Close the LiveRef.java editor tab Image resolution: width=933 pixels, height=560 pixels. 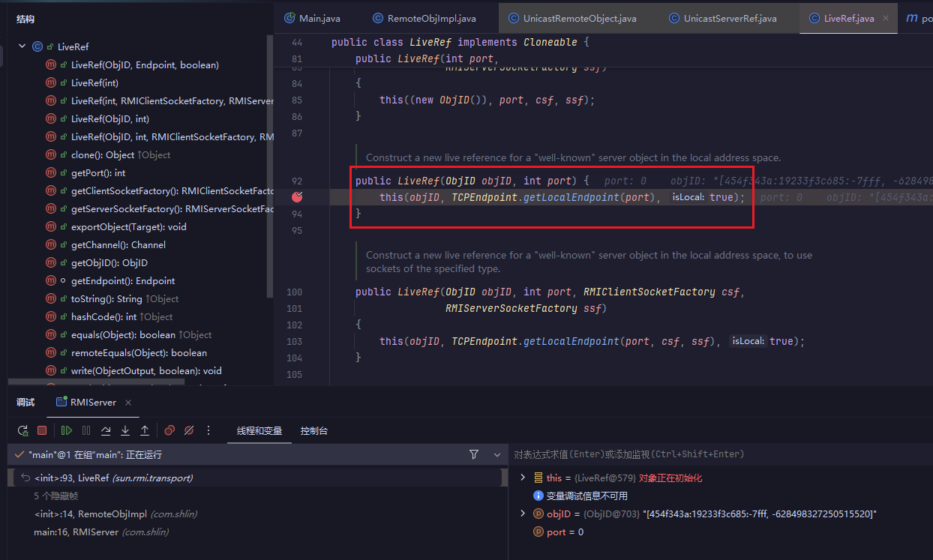click(x=886, y=18)
